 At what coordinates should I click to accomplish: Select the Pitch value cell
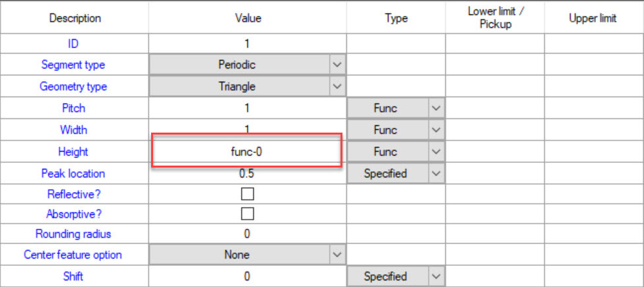tap(247, 108)
